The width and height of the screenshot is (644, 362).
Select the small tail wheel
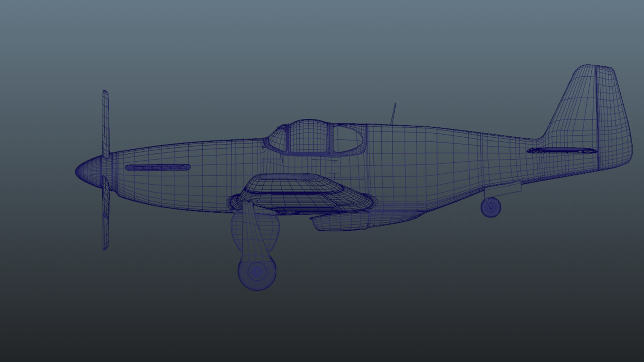pyautogui.click(x=491, y=207)
